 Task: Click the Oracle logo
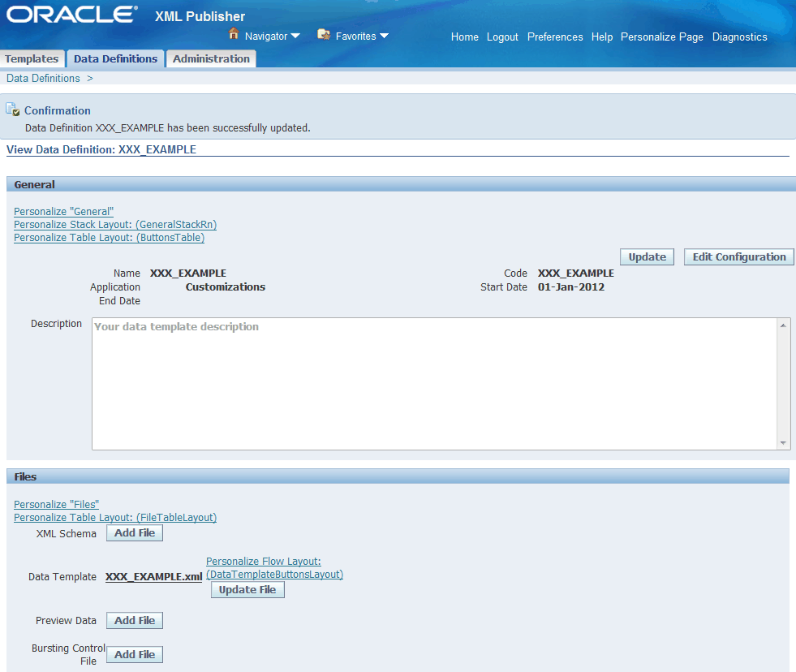tap(71, 15)
